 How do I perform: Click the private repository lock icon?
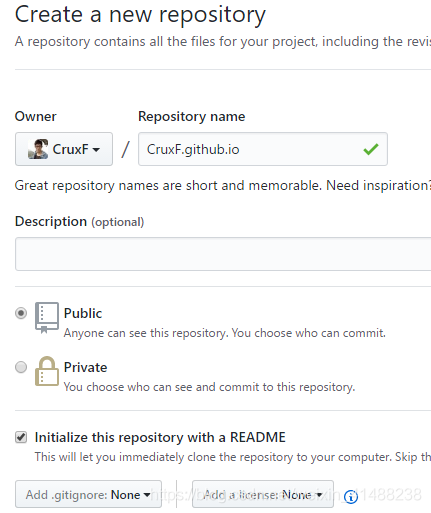47,371
